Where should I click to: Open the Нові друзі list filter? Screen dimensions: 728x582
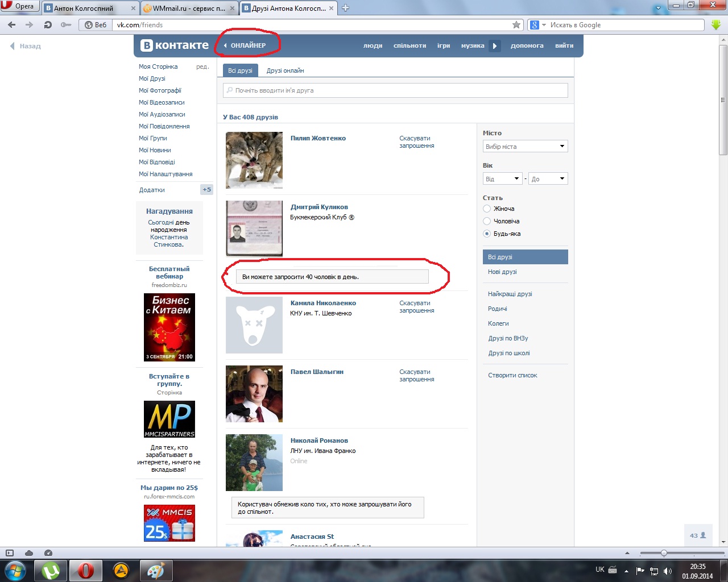click(x=502, y=272)
